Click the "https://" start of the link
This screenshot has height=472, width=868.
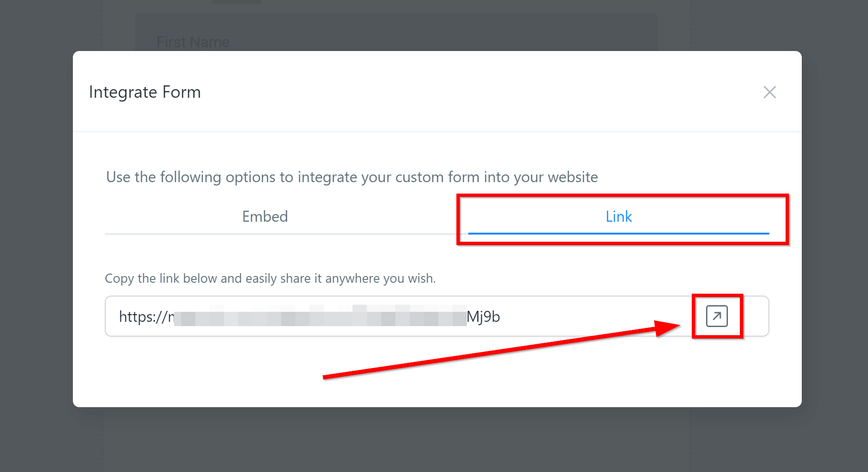click(x=142, y=317)
